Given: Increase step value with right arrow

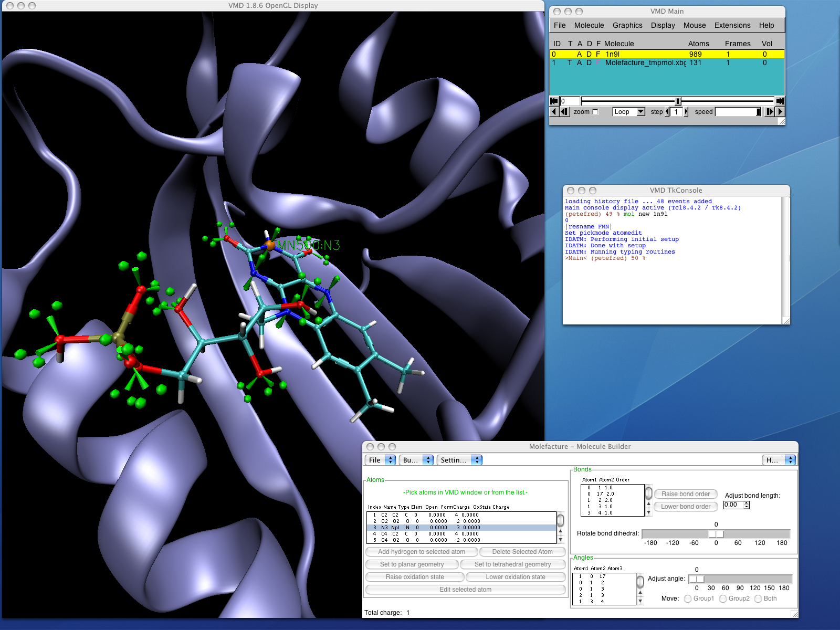Looking at the screenshot, I should point(686,112).
